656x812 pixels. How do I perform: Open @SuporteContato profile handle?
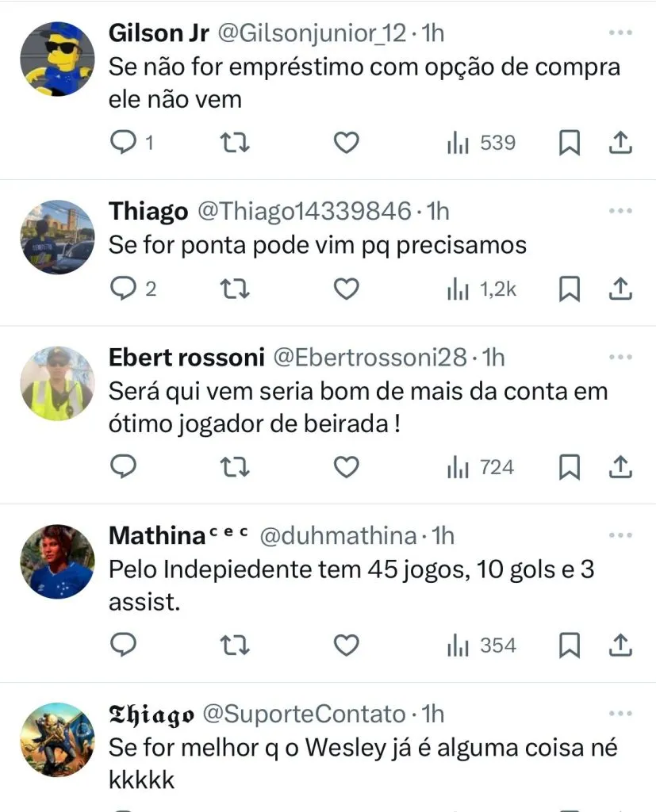pyautogui.click(x=305, y=714)
